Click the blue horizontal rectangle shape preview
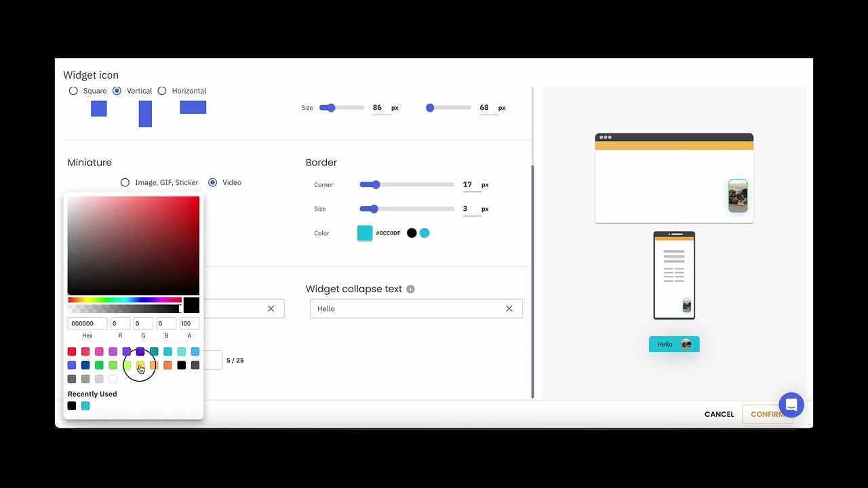Viewport: 868px width, 488px height. click(193, 107)
